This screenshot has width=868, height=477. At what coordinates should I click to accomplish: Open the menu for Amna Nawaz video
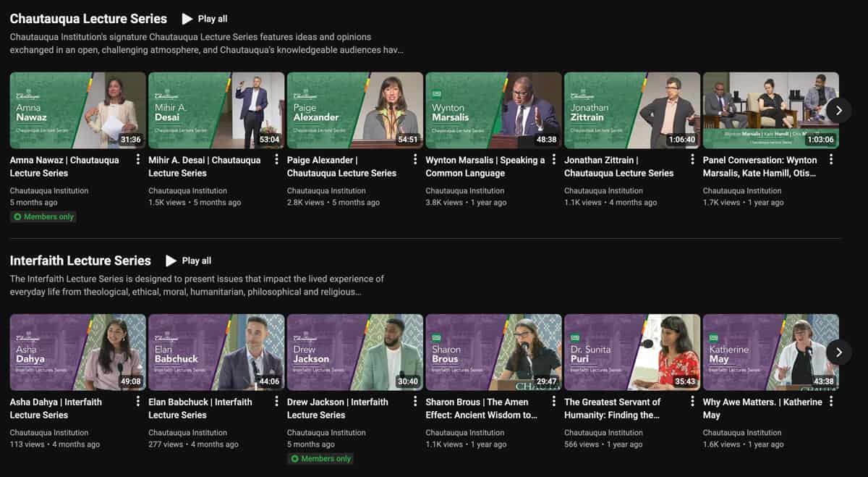point(138,160)
